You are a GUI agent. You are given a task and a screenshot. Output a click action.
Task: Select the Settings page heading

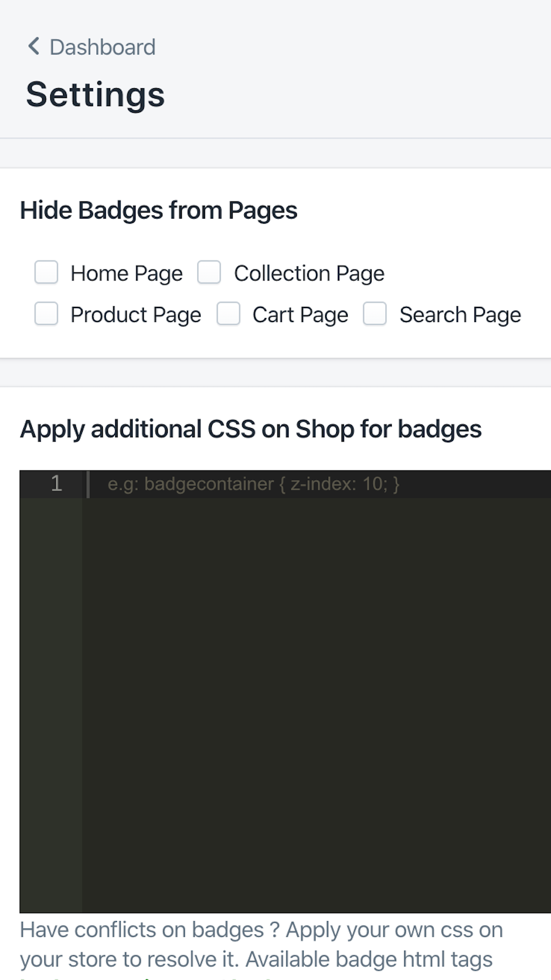pyautogui.click(x=95, y=93)
